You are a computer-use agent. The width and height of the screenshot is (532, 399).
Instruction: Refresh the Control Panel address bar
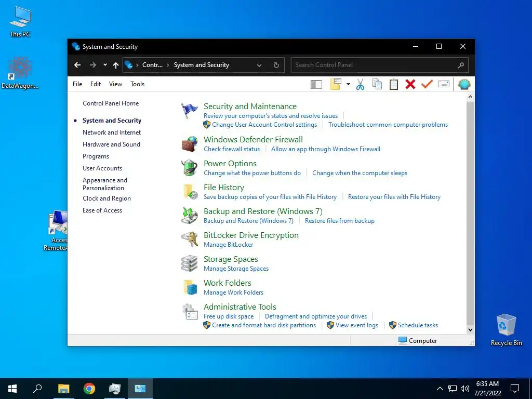coord(276,65)
